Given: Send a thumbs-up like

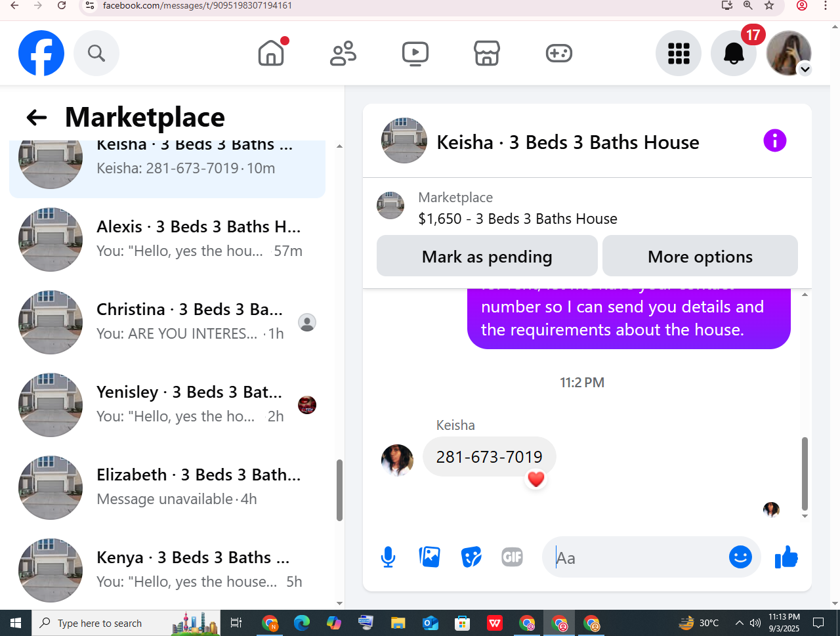Looking at the screenshot, I should tap(786, 557).
